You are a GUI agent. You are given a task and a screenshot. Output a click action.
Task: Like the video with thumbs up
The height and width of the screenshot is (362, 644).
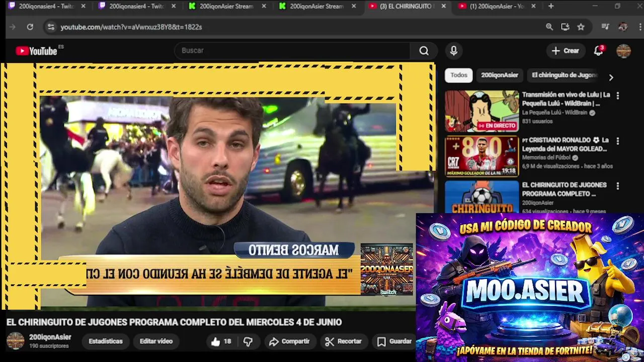pos(221,341)
